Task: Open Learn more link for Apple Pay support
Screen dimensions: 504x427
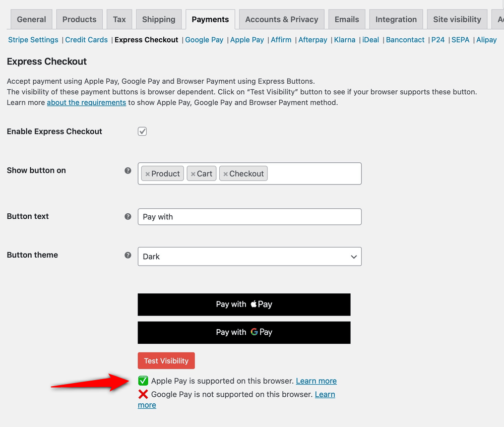Action: pyautogui.click(x=317, y=381)
